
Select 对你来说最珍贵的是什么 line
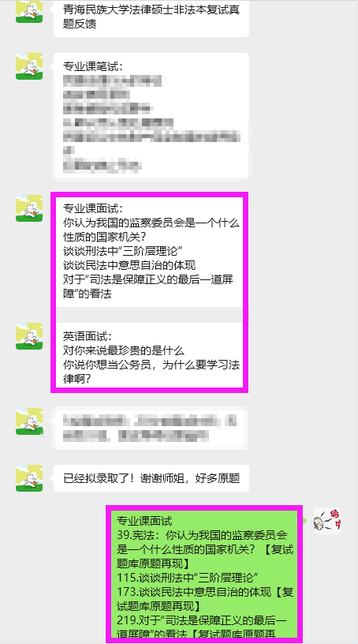coord(124,350)
